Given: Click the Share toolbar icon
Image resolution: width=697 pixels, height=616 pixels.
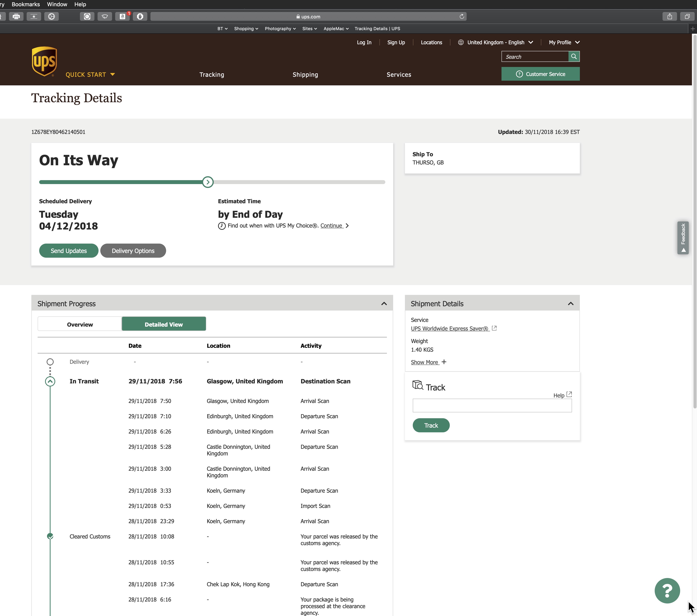Looking at the screenshot, I should 670,16.
